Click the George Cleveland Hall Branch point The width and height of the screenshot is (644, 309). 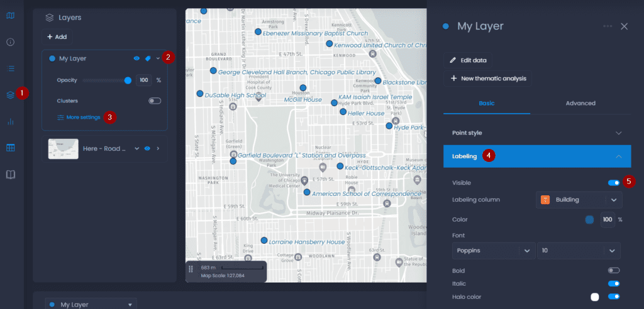click(213, 70)
